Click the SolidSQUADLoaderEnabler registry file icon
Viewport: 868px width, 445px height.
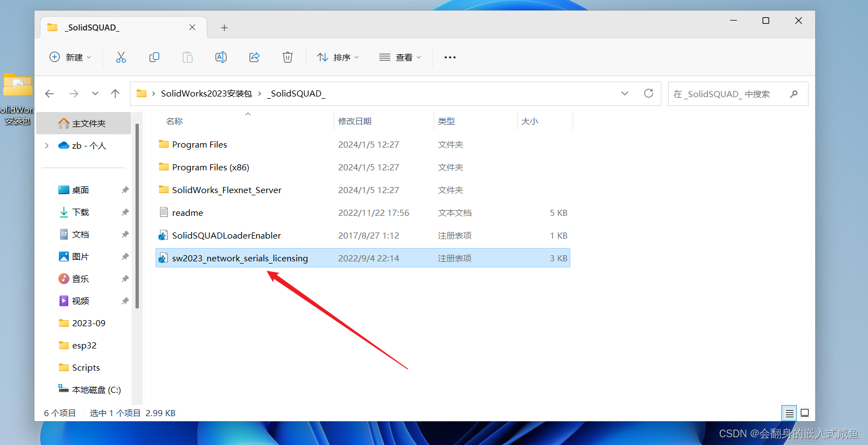pos(163,235)
